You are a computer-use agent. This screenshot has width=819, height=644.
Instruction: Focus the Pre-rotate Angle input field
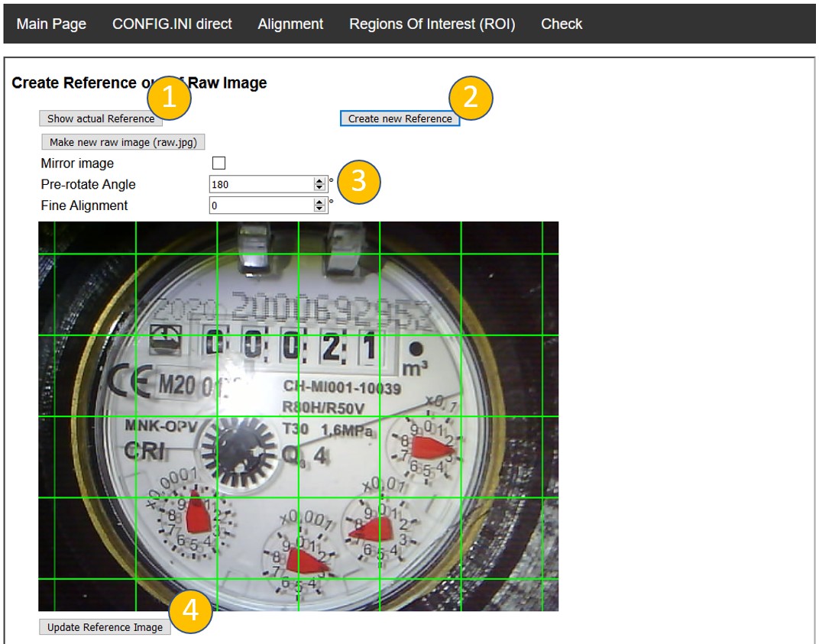[x=261, y=184]
